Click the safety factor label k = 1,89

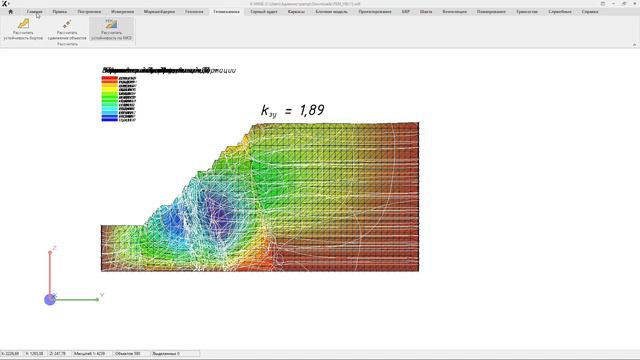293,110
